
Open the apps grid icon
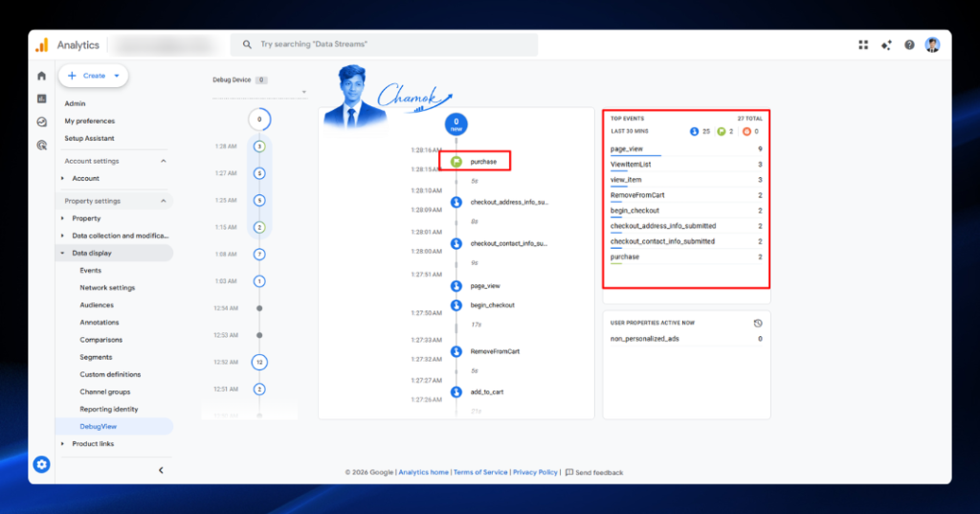tap(863, 45)
